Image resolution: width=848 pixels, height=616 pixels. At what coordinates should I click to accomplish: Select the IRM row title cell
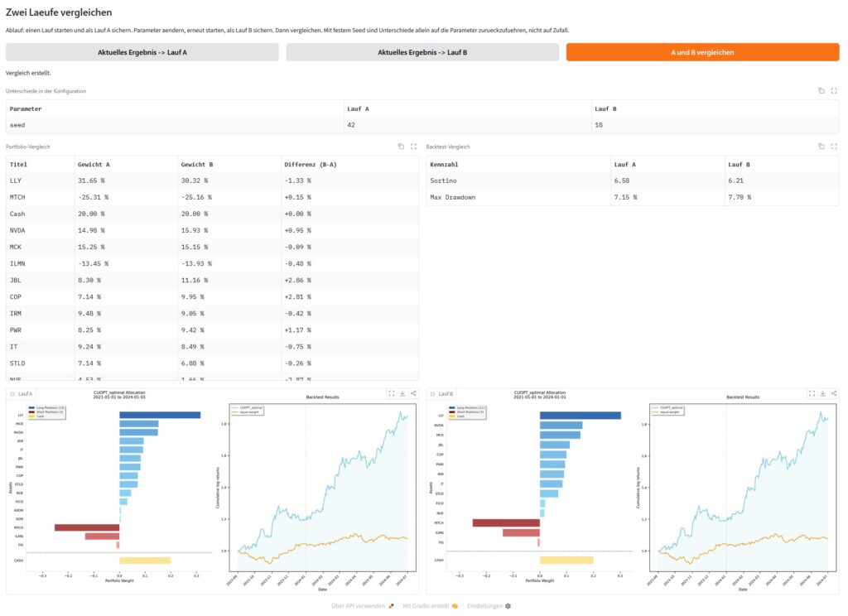pyautogui.click(x=40, y=314)
